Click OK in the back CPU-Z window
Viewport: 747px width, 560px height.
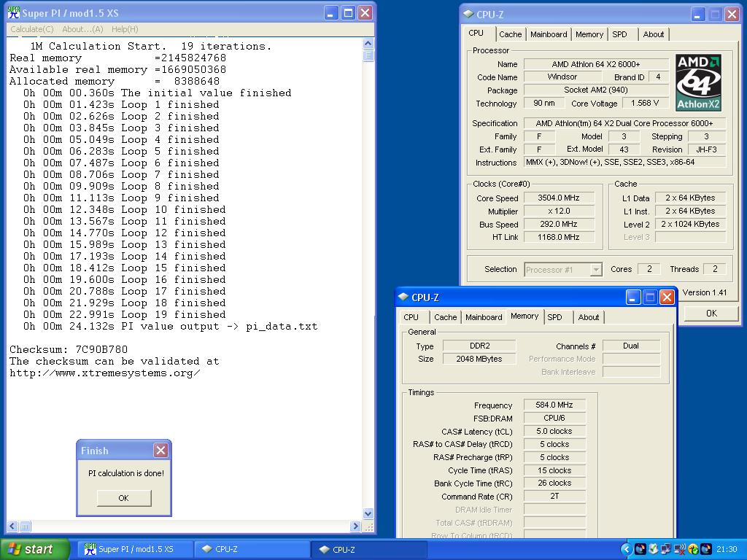point(711,314)
